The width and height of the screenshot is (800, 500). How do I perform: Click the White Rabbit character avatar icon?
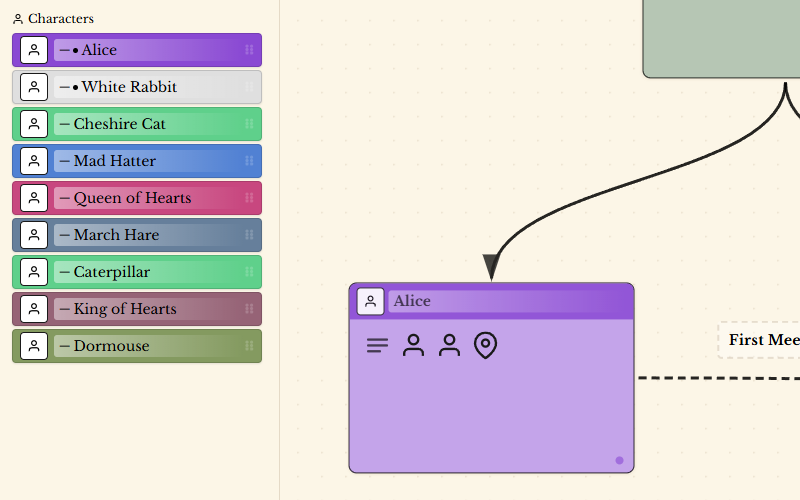pos(34,87)
